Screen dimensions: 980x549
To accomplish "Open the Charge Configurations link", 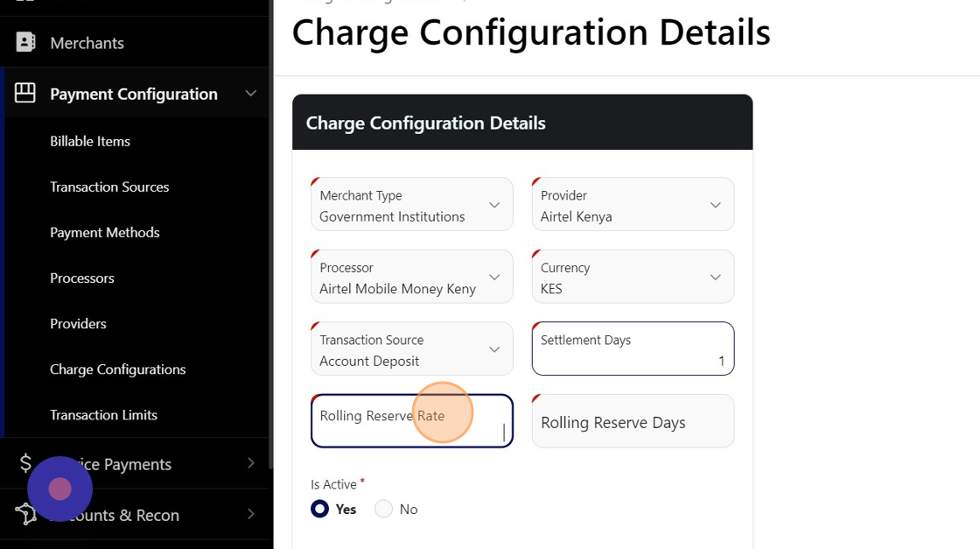I will [117, 369].
